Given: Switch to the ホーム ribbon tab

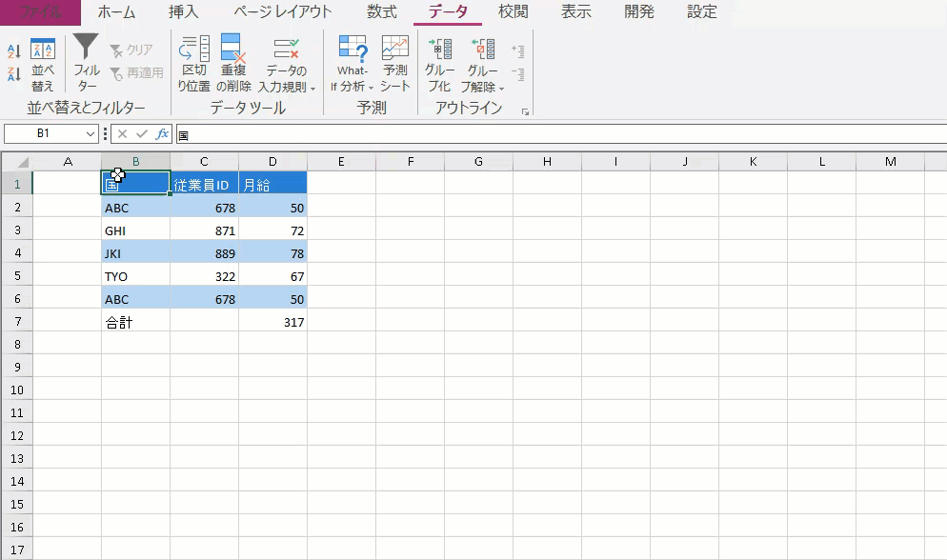Looking at the screenshot, I should (x=116, y=12).
